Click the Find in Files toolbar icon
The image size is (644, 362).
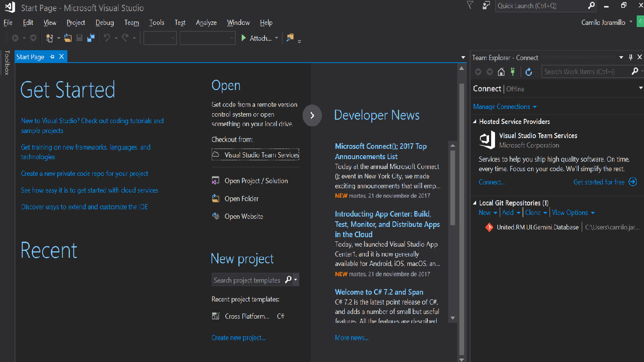(x=290, y=38)
